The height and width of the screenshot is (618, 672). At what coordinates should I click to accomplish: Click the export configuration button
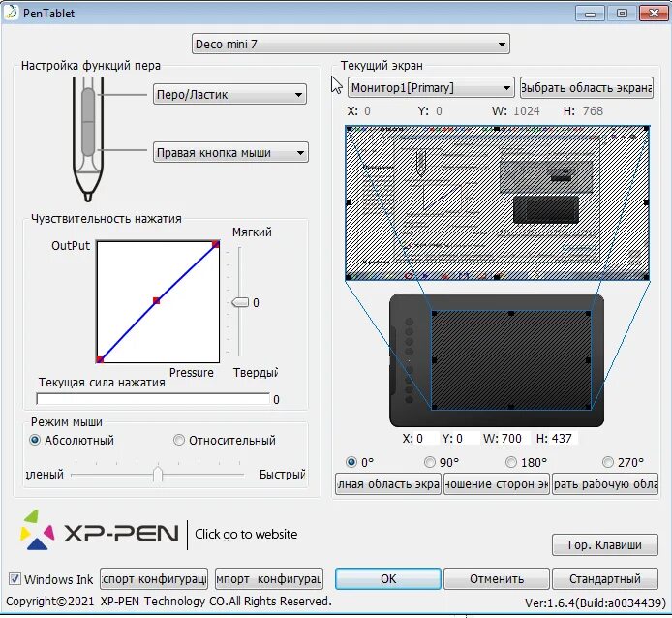click(154, 579)
